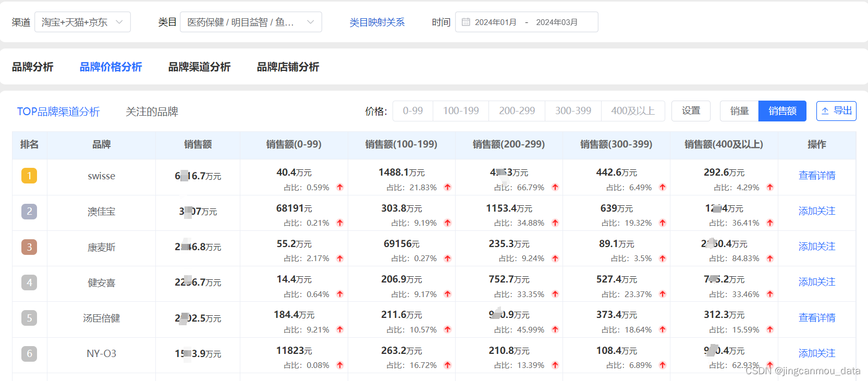This screenshot has width=868, height=381.
Task: Click red up arrow beside 澳佳宝 34.88%
Action: click(x=555, y=223)
